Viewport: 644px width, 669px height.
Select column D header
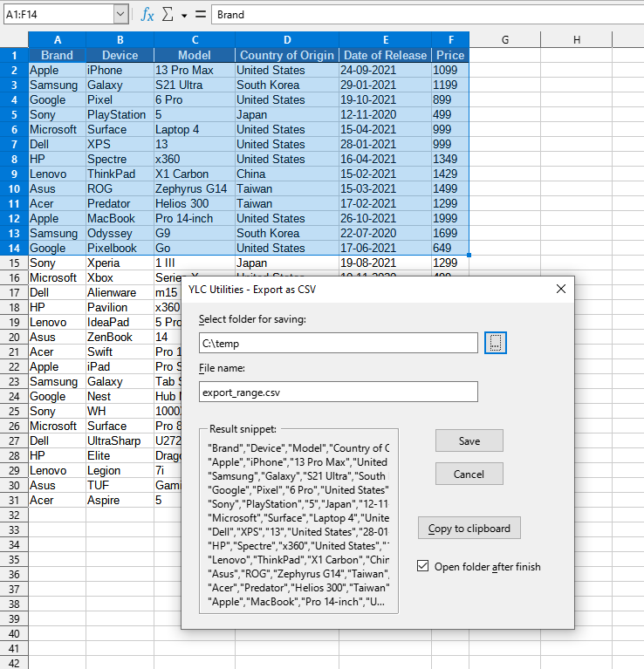coord(287,39)
